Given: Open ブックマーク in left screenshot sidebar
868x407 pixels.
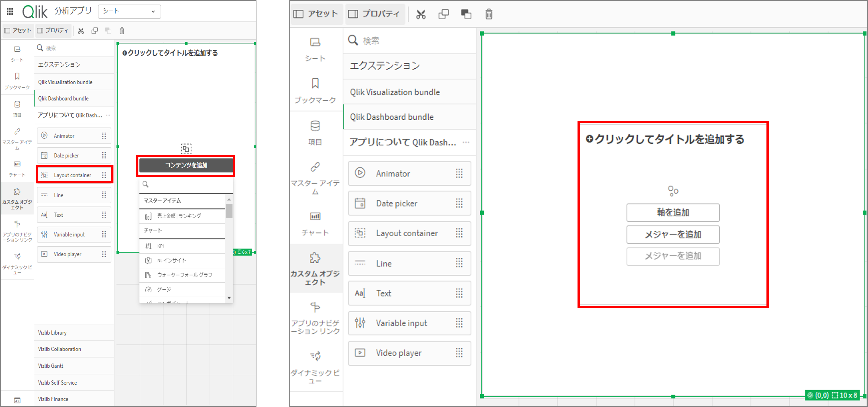Looking at the screenshot, I should (17, 81).
